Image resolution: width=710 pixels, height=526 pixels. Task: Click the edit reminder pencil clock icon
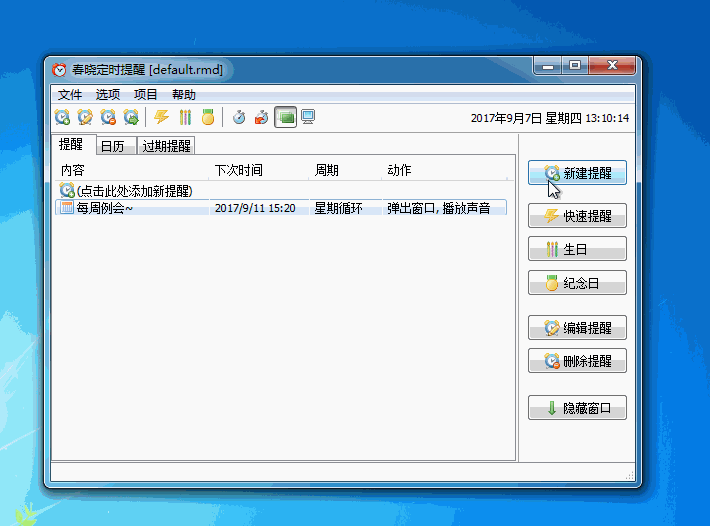click(x=85, y=117)
